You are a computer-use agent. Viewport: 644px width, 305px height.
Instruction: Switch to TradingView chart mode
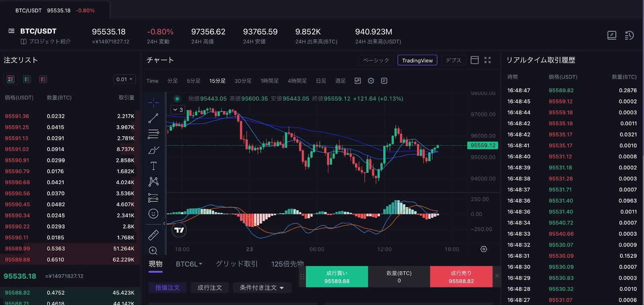[417, 60]
